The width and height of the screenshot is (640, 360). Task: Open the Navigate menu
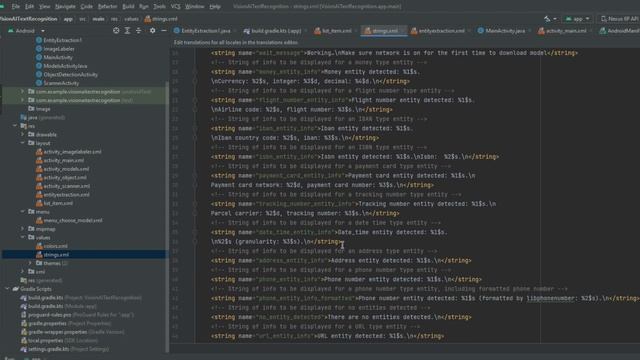point(65,7)
